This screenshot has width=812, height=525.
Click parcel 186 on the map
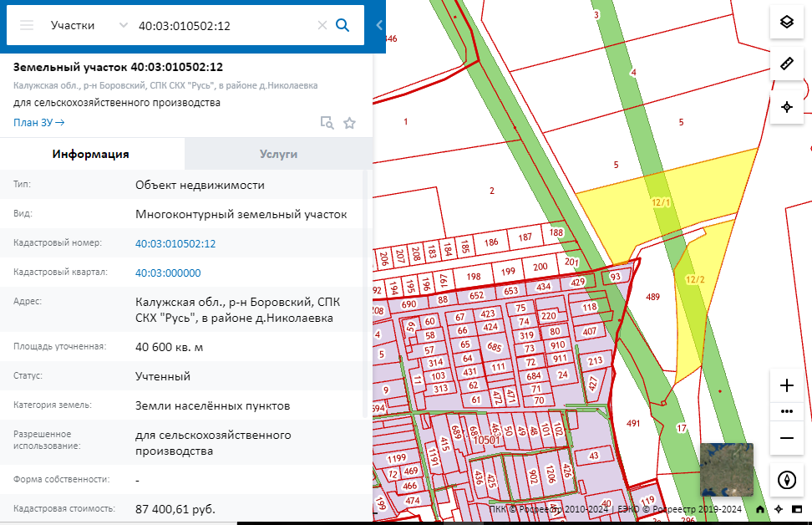pyautogui.click(x=491, y=242)
